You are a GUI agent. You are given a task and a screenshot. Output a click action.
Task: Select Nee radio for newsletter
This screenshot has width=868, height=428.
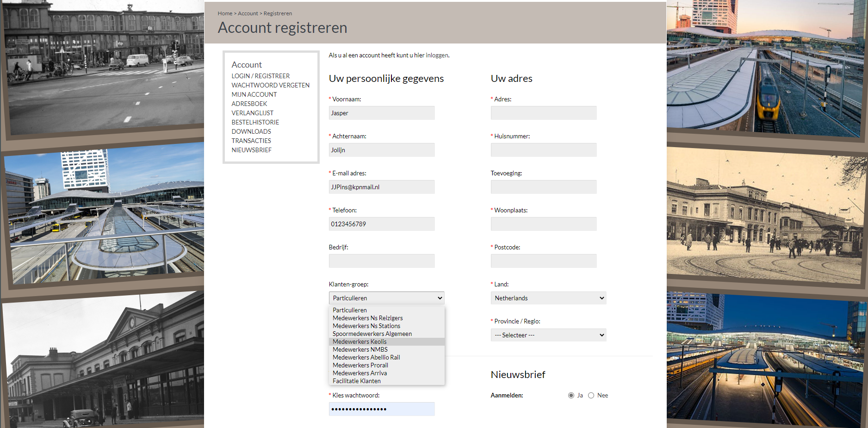click(x=591, y=395)
